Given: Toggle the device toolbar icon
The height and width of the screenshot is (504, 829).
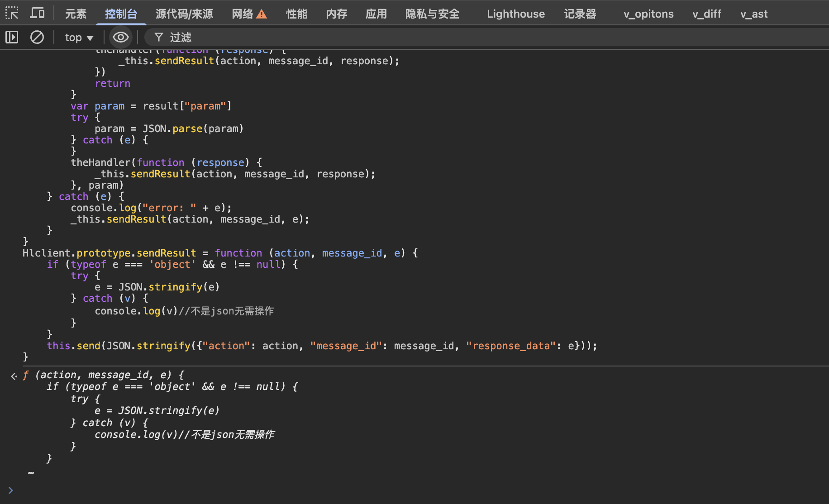Looking at the screenshot, I should [x=37, y=13].
